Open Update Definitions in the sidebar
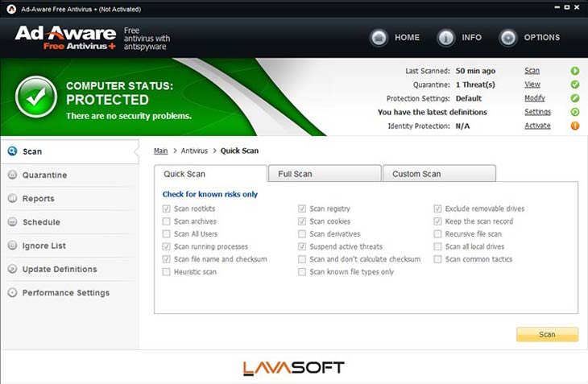The height and width of the screenshot is (384, 588). (x=70, y=270)
